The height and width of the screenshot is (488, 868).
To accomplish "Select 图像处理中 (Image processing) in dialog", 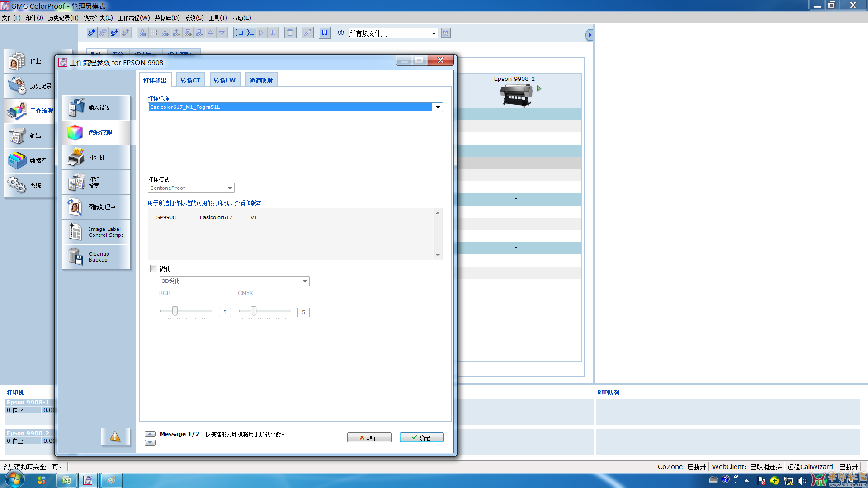I will coord(96,207).
